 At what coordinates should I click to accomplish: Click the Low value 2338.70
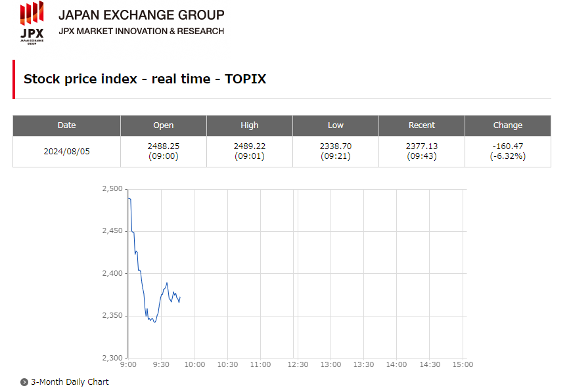click(336, 146)
